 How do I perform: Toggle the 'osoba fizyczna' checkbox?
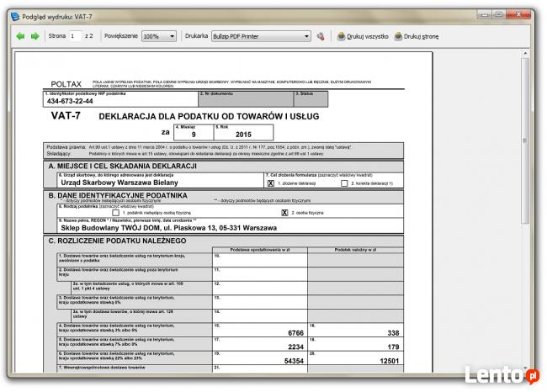[x=284, y=213]
